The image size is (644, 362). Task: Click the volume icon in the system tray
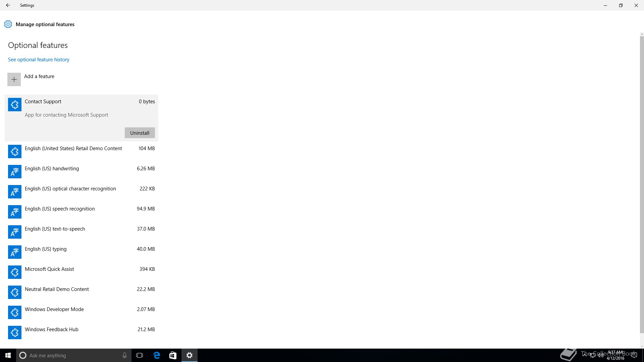click(x=600, y=355)
